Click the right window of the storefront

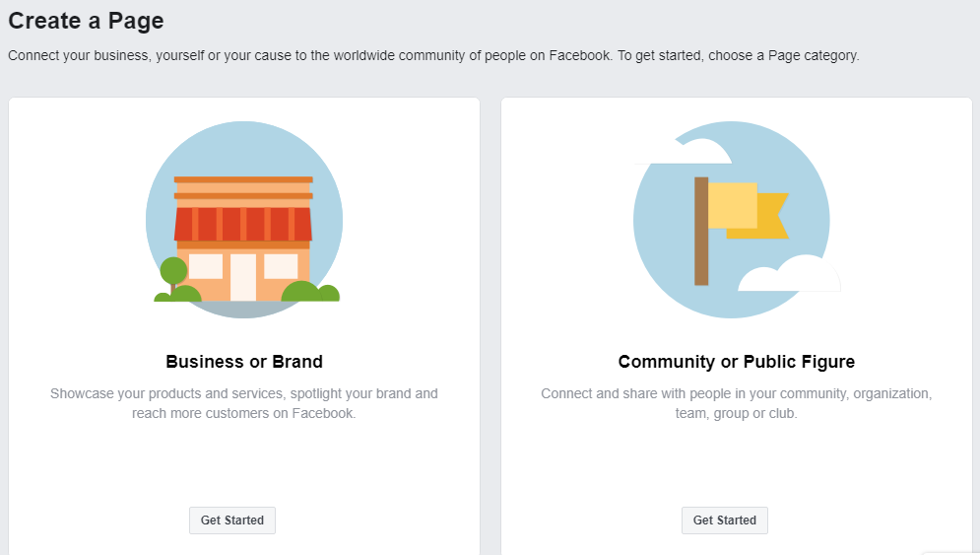pos(281,266)
